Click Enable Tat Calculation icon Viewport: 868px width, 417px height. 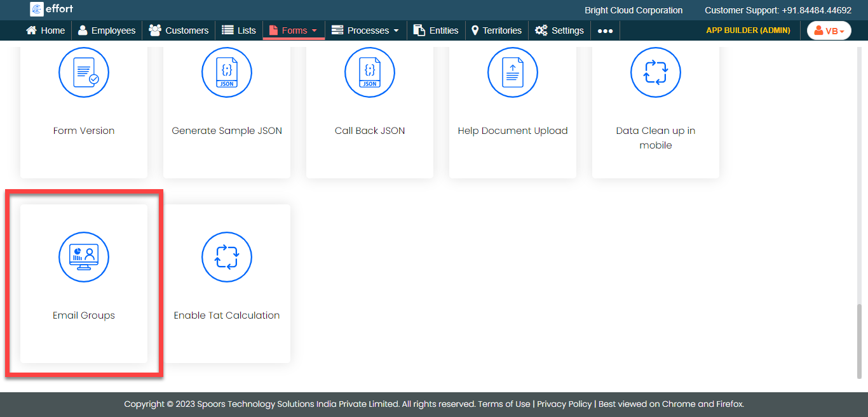(227, 257)
